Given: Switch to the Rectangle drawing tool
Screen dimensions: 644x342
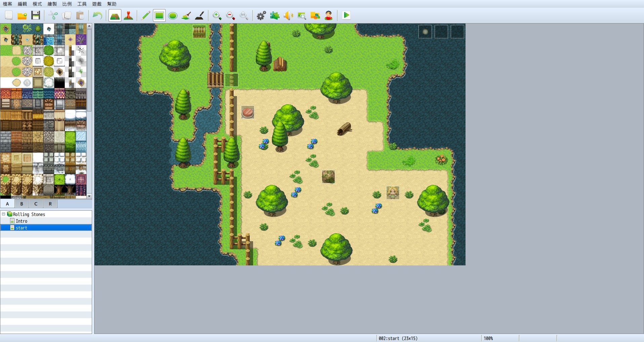Looking at the screenshot, I should tap(159, 15).
